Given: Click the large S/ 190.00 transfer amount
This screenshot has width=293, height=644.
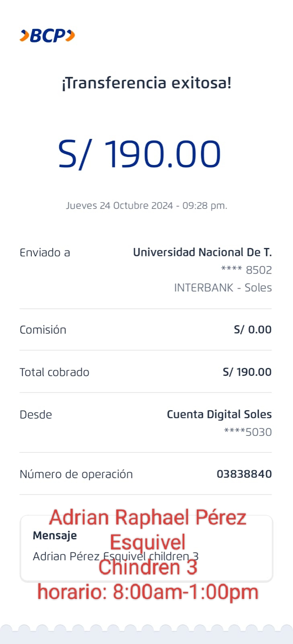Looking at the screenshot, I should click(x=139, y=154).
